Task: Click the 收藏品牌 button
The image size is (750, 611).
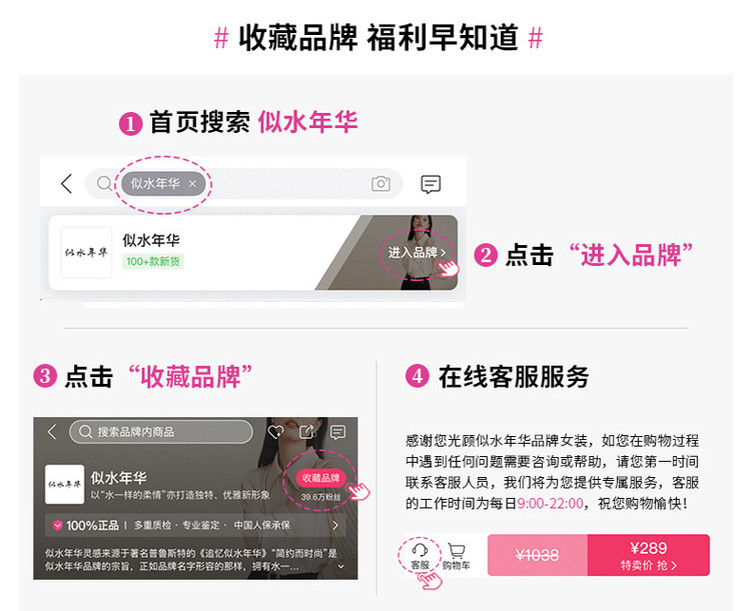Action: click(x=320, y=478)
